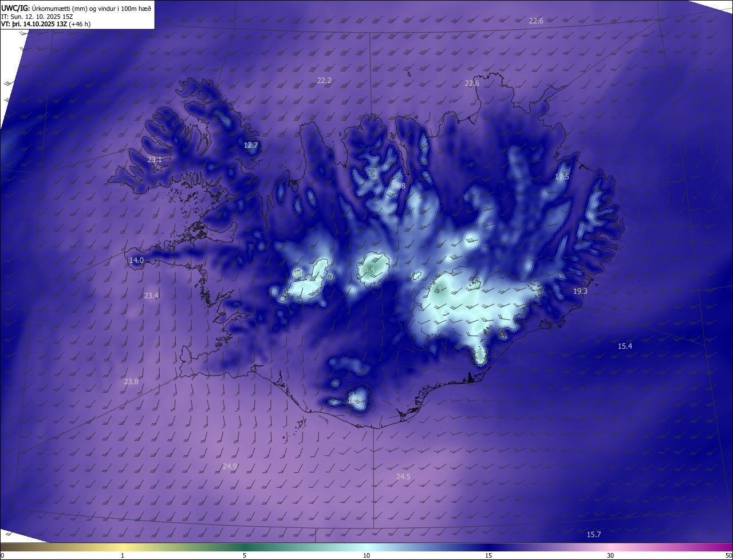Click the 12.7 value label on the map
Image resolution: width=733 pixels, height=560 pixels.
click(x=251, y=145)
